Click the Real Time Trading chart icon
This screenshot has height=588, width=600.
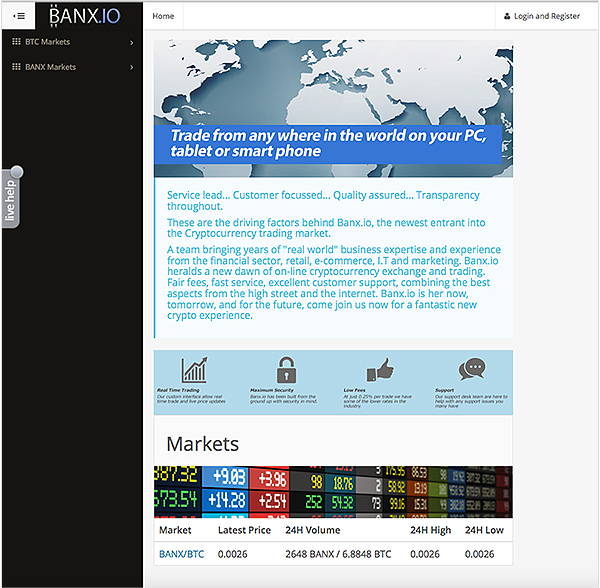pos(194,368)
